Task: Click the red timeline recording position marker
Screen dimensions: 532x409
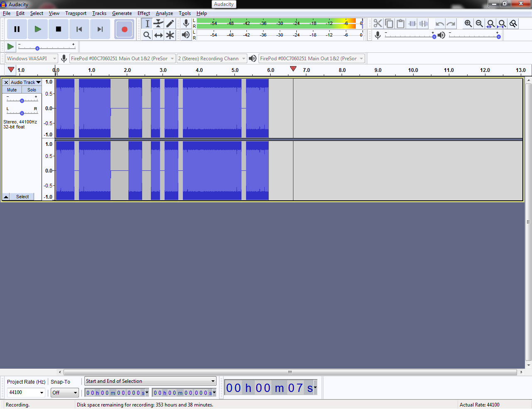Action: click(x=293, y=69)
